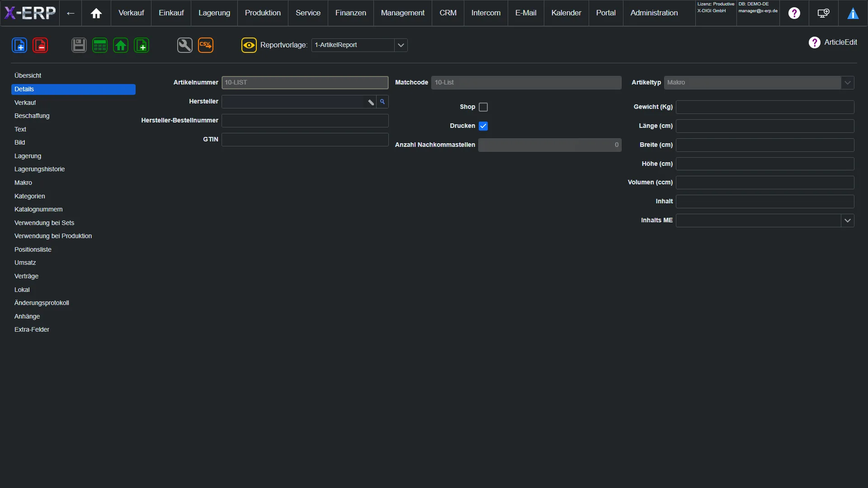Click the pencil edit icon in Hersteller field

coord(371,102)
